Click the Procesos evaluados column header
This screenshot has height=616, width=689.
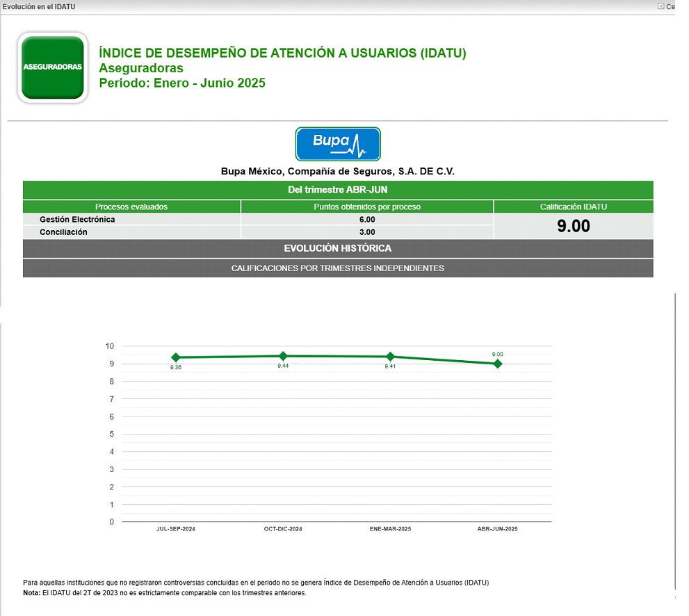[x=131, y=206]
